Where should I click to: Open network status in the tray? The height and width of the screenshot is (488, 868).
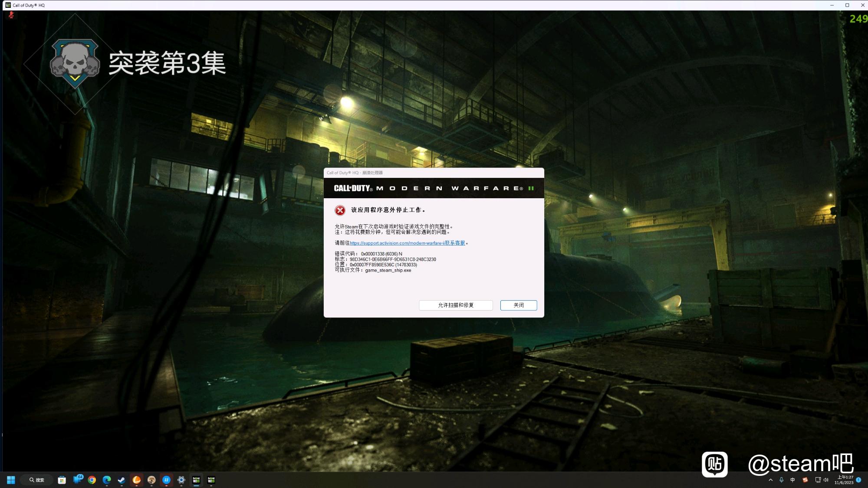818,480
